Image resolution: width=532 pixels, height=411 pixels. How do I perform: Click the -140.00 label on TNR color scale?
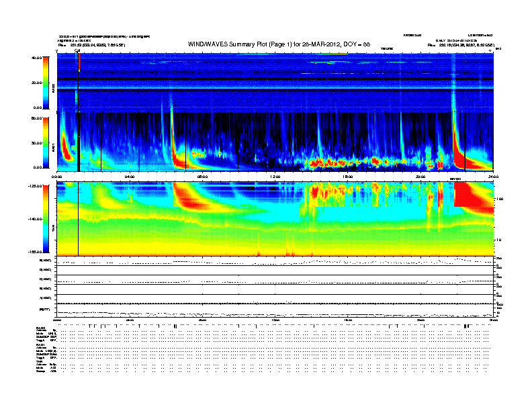(x=36, y=219)
